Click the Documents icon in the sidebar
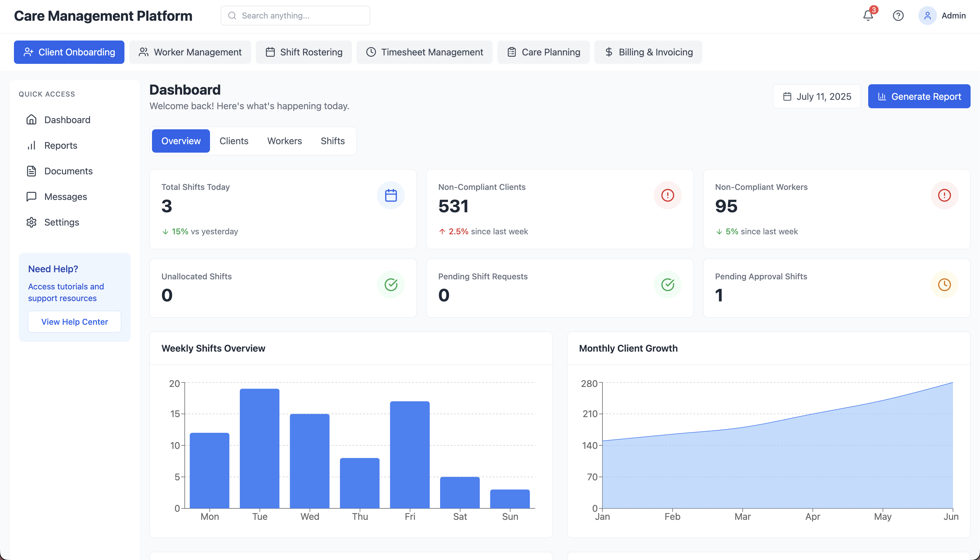Image resolution: width=980 pixels, height=560 pixels. pyautogui.click(x=31, y=171)
